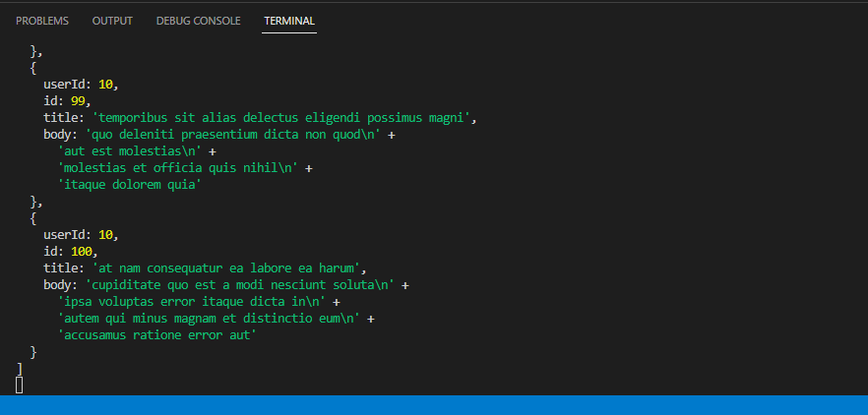Open the OUTPUT tab

point(112,21)
